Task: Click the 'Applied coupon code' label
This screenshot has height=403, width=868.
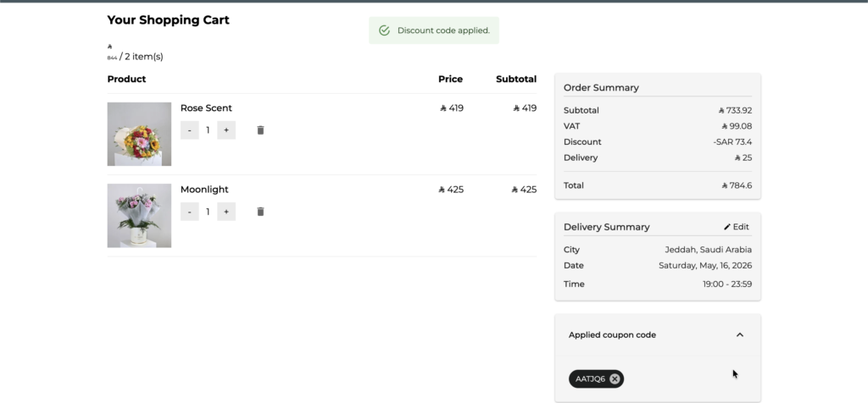Action: 612,334
